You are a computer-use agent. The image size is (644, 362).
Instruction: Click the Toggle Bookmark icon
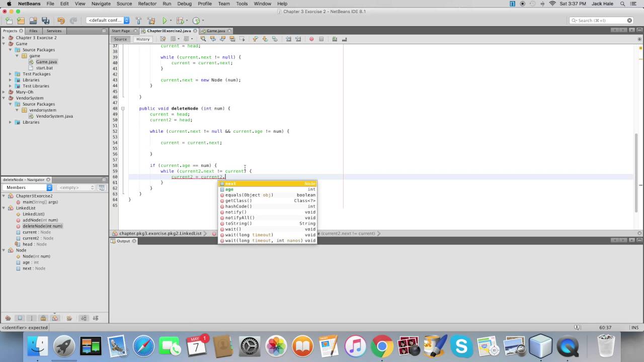[x=275, y=39]
